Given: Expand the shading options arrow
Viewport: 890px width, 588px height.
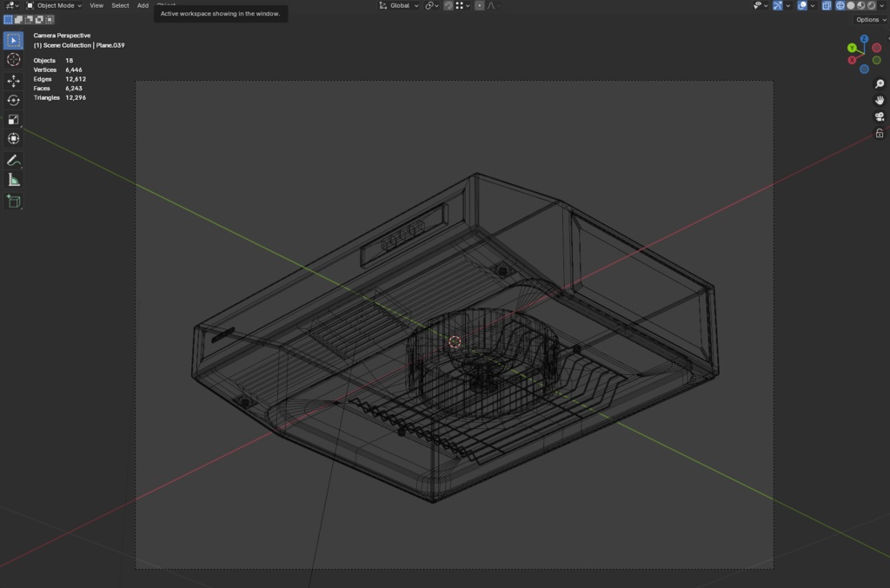Looking at the screenshot, I should (881, 6).
